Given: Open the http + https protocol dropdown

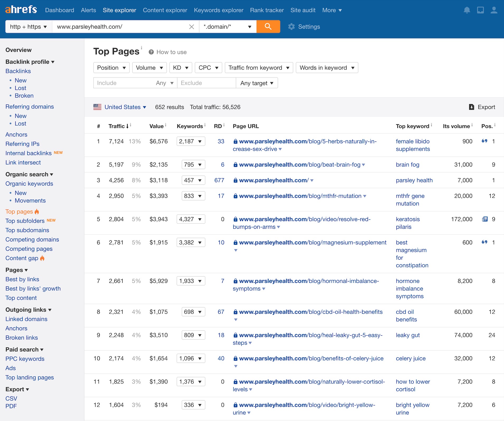Looking at the screenshot, I should (x=29, y=26).
